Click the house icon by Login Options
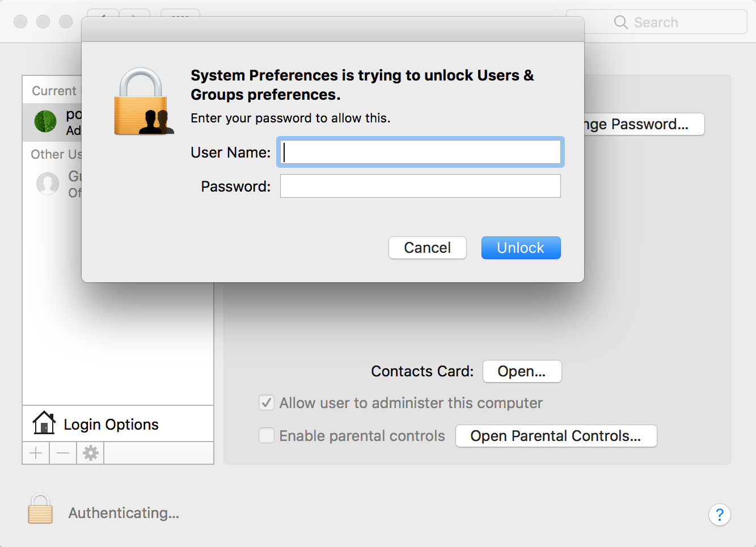 (x=44, y=423)
